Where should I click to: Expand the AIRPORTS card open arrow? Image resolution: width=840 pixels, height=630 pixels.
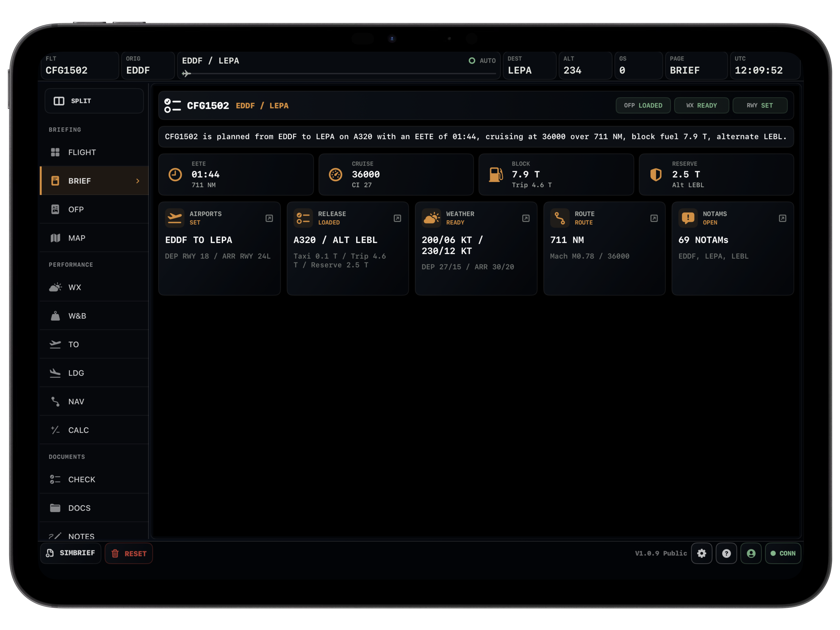pyautogui.click(x=269, y=218)
